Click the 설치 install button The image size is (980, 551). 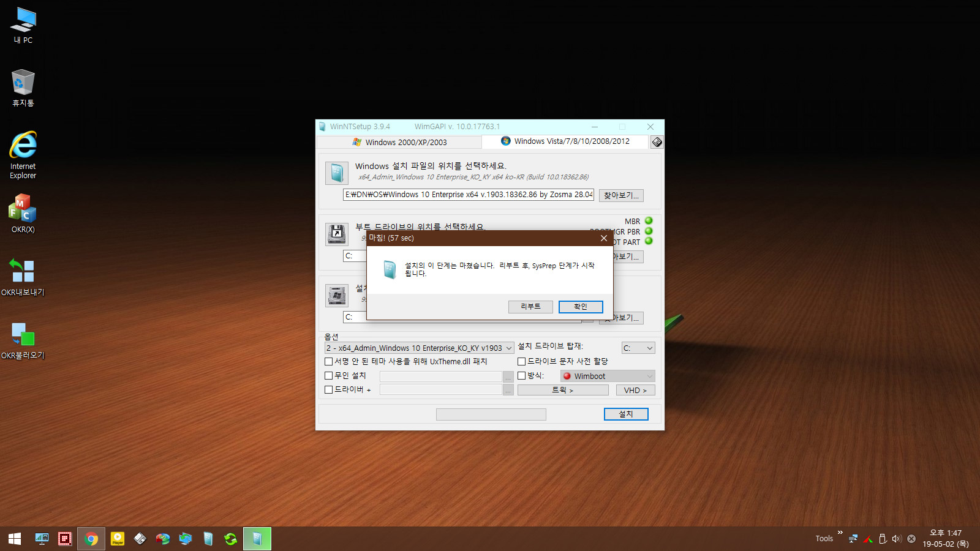click(x=626, y=414)
